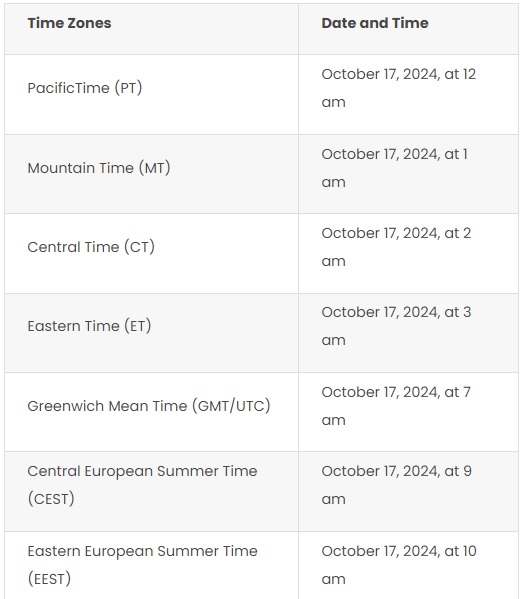Click the 7 am GMT date cell
523x599 pixels.
pos(408,412)
